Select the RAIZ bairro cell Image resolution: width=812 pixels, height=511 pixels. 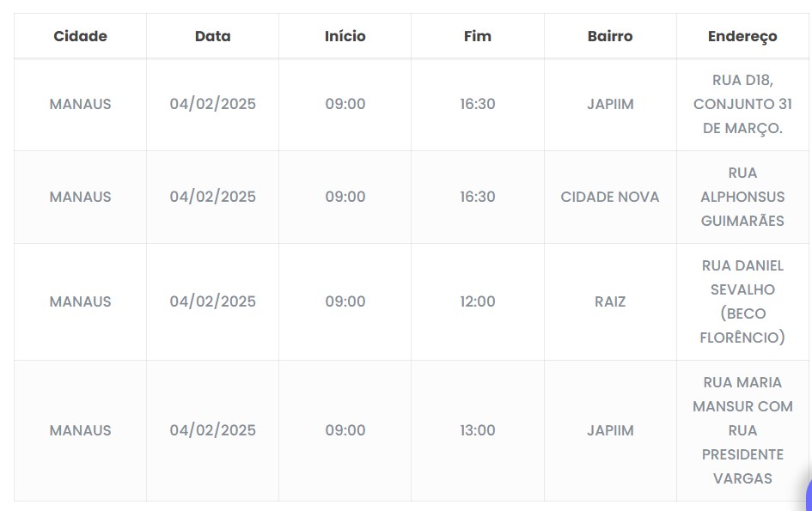(x=610, y=301)
